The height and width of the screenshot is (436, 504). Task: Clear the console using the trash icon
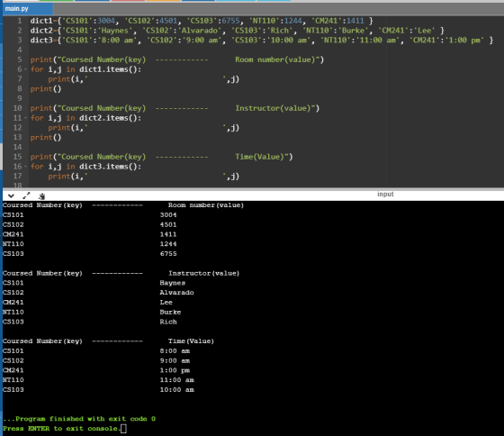[x=41, y=196]
